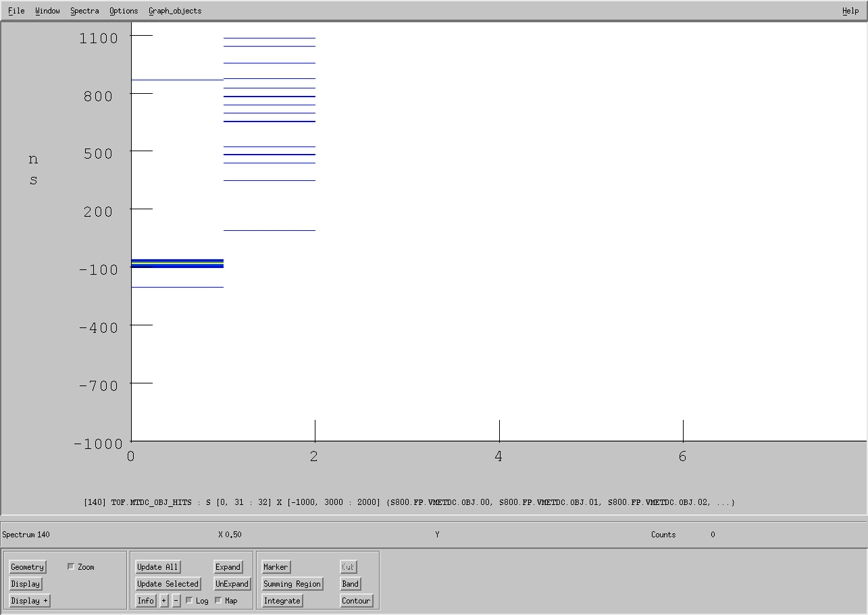Viewport: 868px width, 615px height.
Task: Click the thick blue band near -100 ns
Action: coord(177,264)
